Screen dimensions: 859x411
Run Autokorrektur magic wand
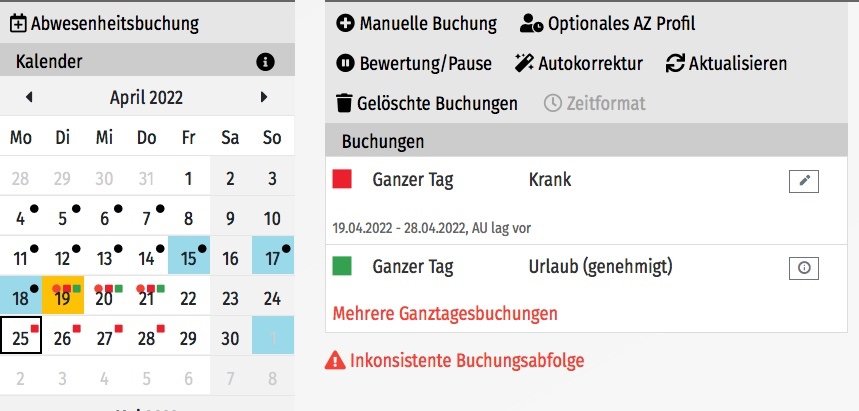pos(524,64)
